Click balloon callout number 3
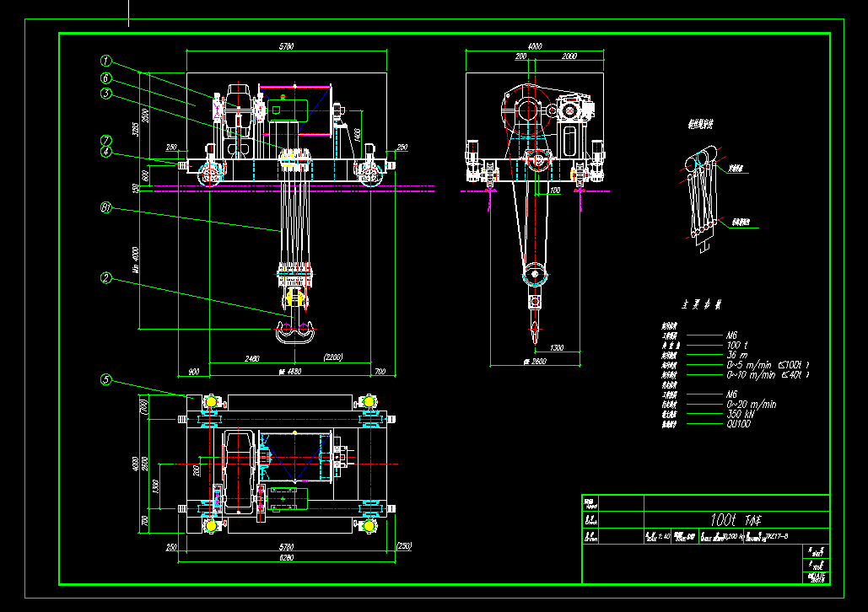The width and height of the screenshot is (868, 612). [105, 93]
